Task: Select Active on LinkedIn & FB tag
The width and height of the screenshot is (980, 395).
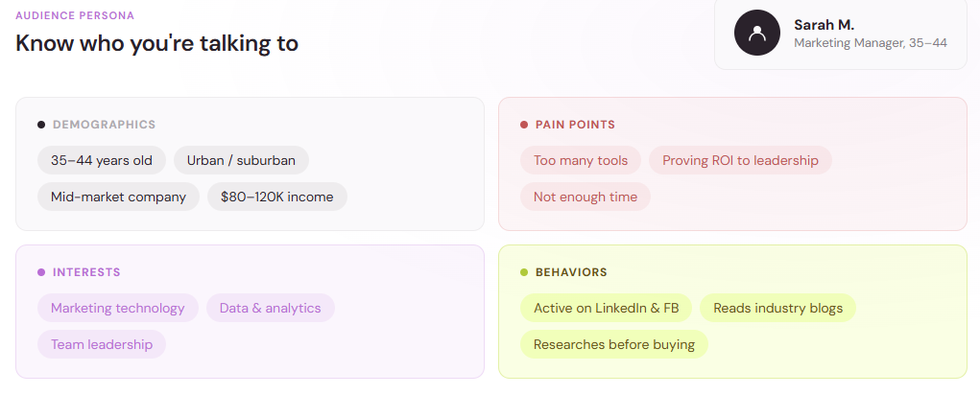Action: [606, 308]
